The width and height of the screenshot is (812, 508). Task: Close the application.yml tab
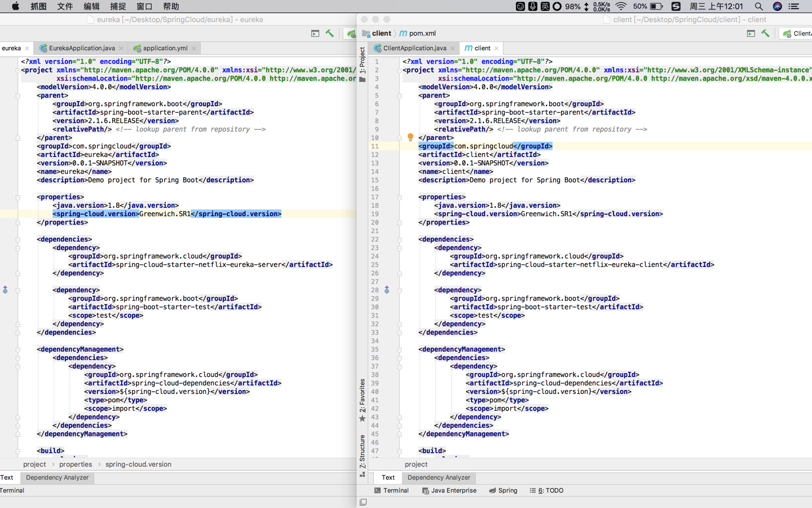coord(193,49)
